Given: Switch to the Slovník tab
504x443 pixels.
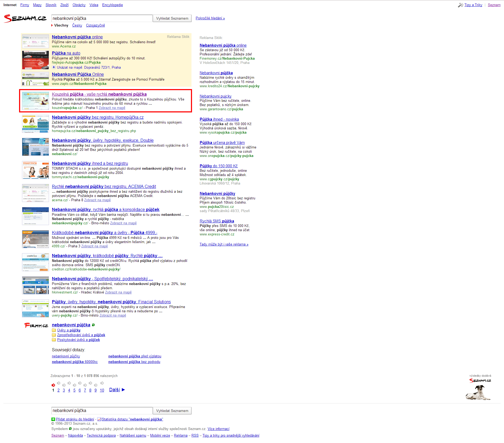Looking at the screenshot, I should pyautogui.click(x=51, y=5).
